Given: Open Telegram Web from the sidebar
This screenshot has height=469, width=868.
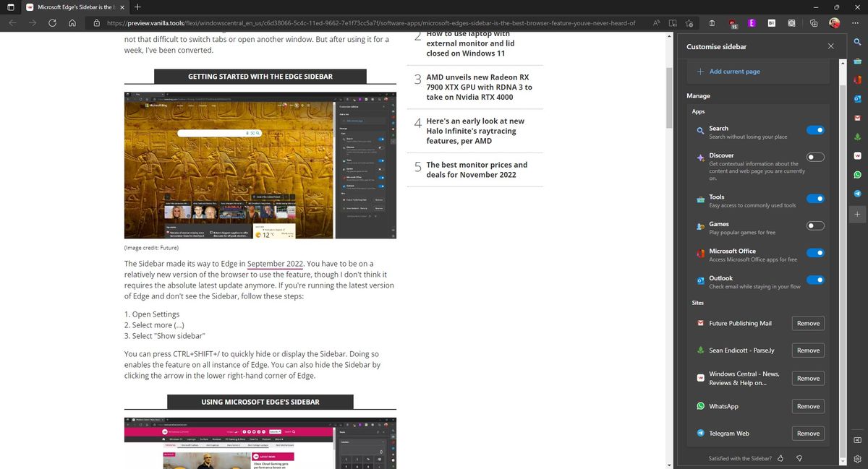Looking at the screenshot, I should click(858, 193).
